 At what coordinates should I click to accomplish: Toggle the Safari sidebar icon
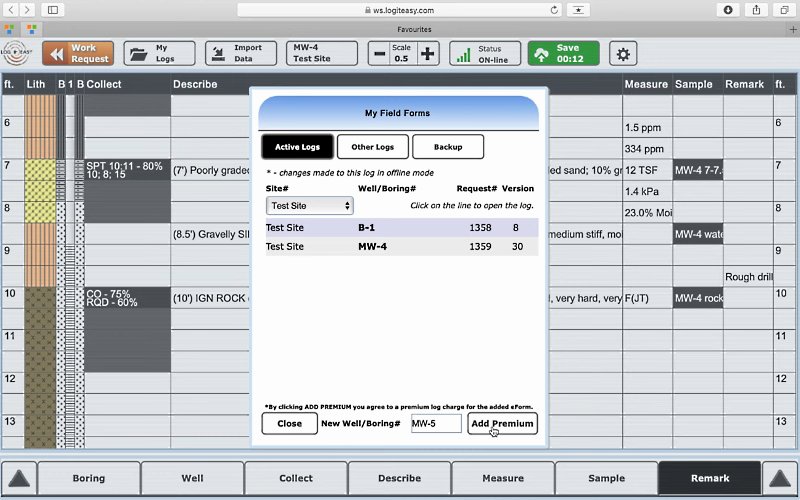53,9
